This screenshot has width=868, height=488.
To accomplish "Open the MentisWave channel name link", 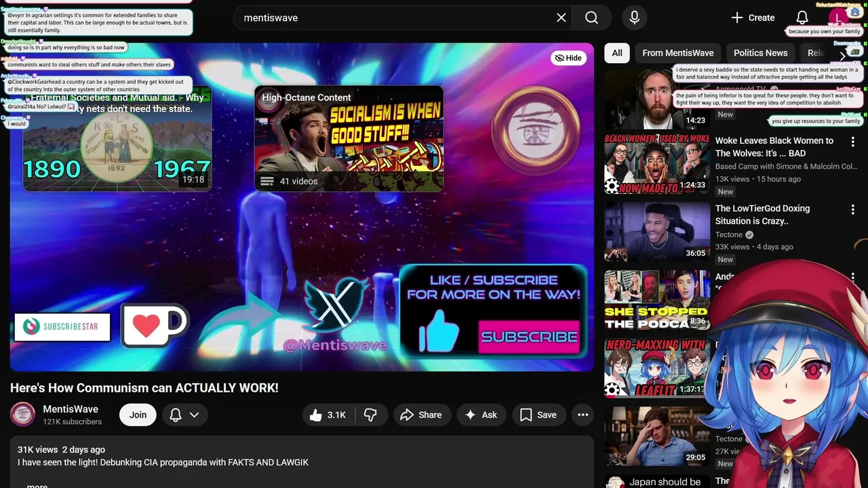I will pyautogui.click(x=71, y=409).
